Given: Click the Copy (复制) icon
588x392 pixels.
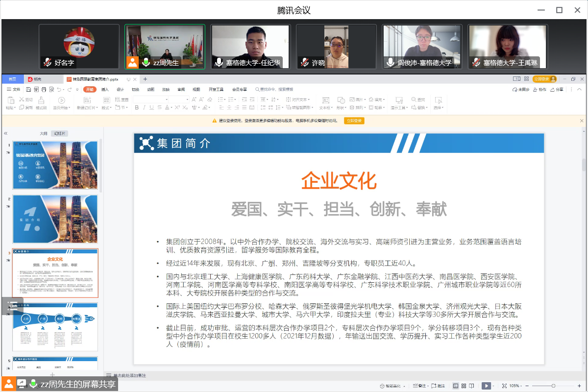Looking at the screenshot, I should [x=22, y=107].
